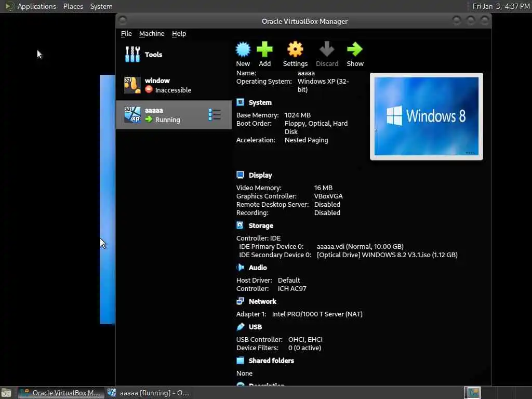
Task: Click the 'ICH AC97' audio controller value
Action: (292, 289)
